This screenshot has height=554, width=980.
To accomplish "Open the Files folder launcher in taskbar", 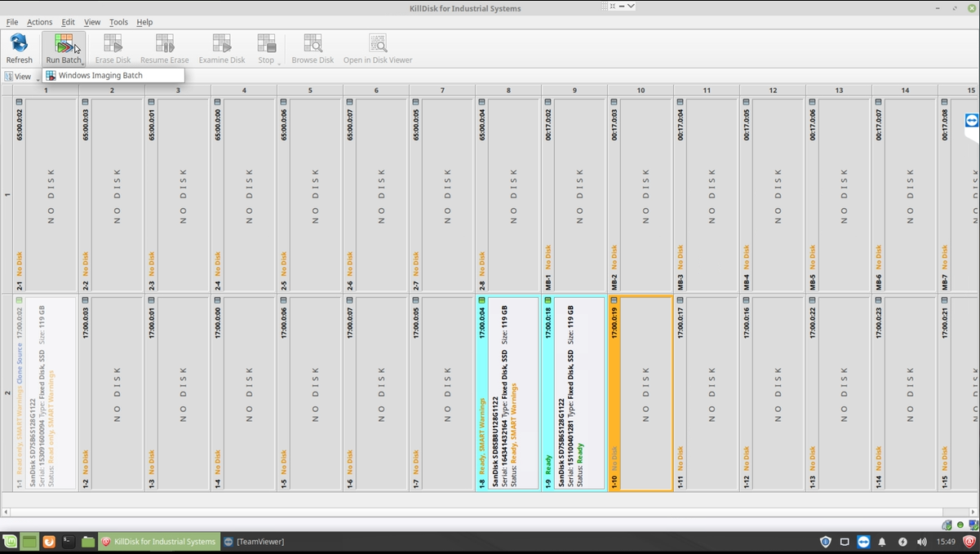I will 88,542.
